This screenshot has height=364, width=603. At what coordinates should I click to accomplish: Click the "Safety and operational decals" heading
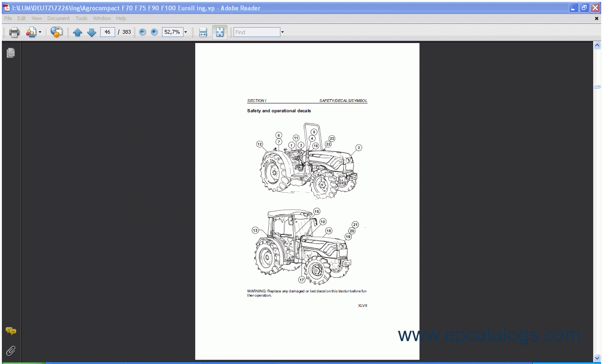pos(279,111)
